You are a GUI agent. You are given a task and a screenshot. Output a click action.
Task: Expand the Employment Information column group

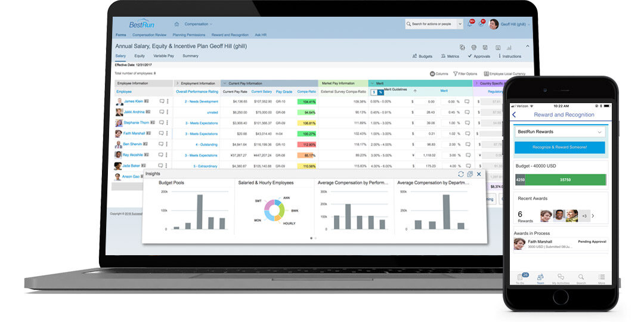tap(177, 83)
